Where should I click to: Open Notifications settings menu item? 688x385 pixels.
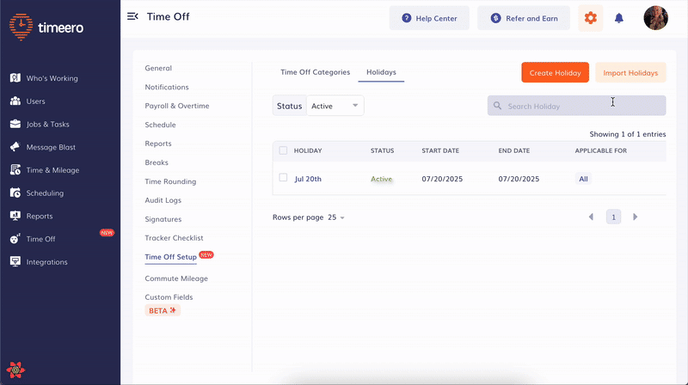click(x=167, y=87)
